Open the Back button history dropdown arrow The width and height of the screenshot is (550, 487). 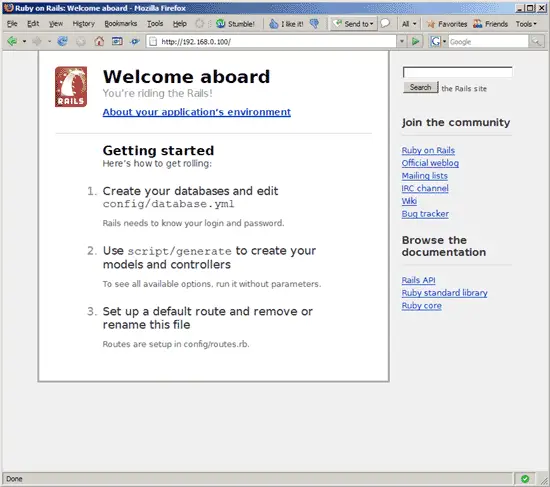point(24,41)
